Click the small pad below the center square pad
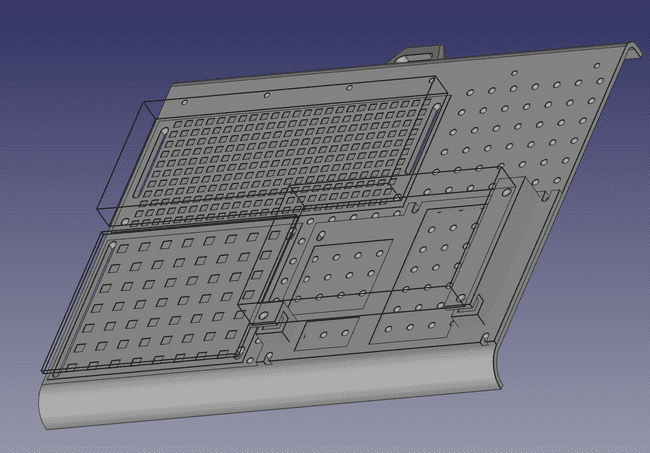This screenshot has width=650, height=453. click(x=327, y=333)
